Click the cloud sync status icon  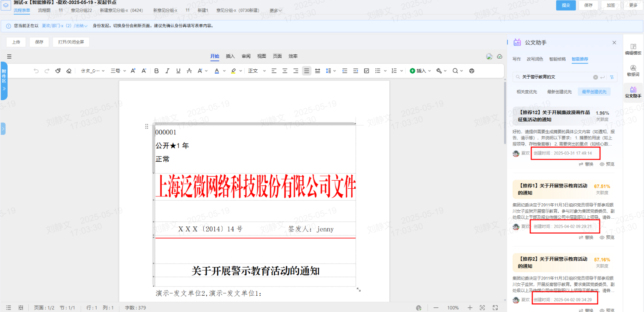pyautogui.click(x=499, y=56)
